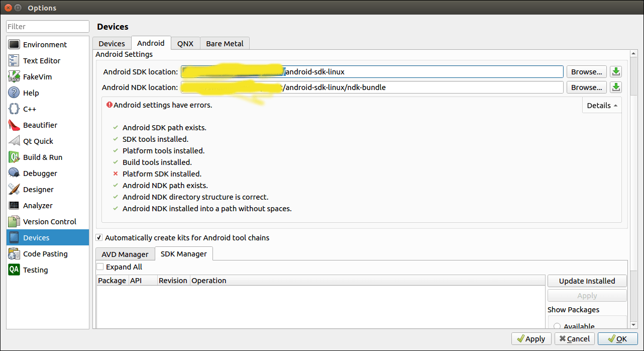The width and height of the screenshot is (644, 351).
Task: Click the Package column header
Action: tap(112, 281)
